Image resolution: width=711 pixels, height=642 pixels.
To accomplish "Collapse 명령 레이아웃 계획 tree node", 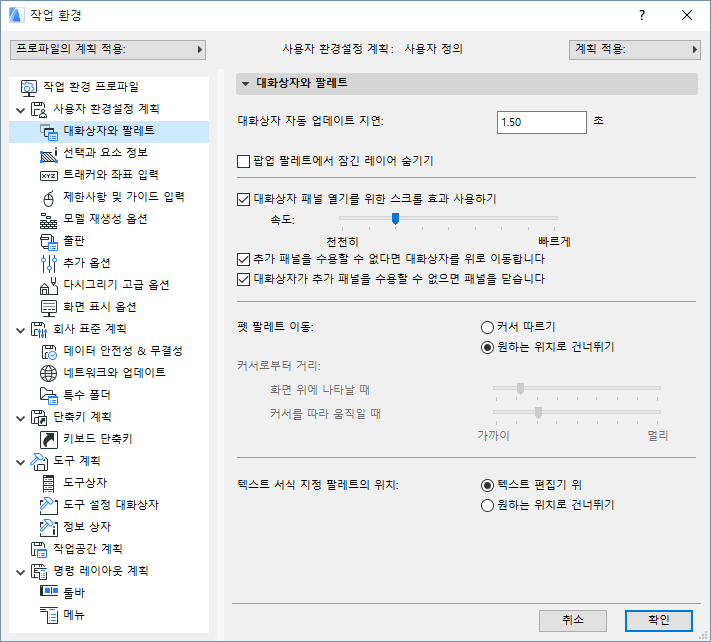I will (20, 572).
